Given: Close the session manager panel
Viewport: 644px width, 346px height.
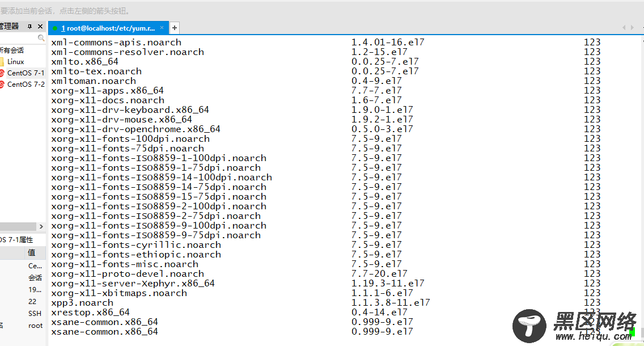Looking at the screenshot, I should [x=40, y=26].
